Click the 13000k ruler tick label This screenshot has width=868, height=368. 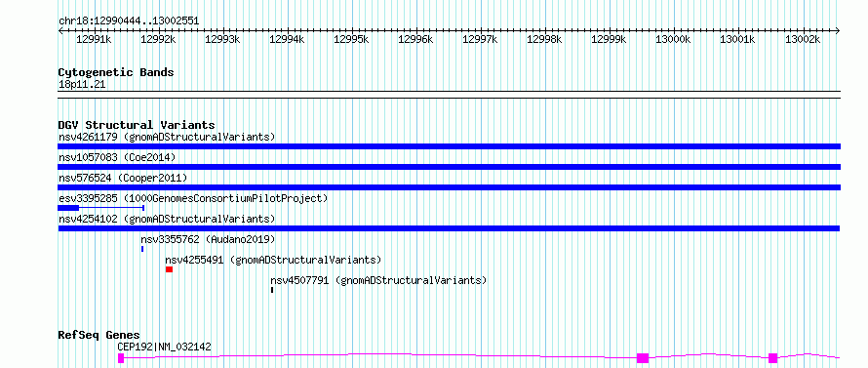(673, 39)
